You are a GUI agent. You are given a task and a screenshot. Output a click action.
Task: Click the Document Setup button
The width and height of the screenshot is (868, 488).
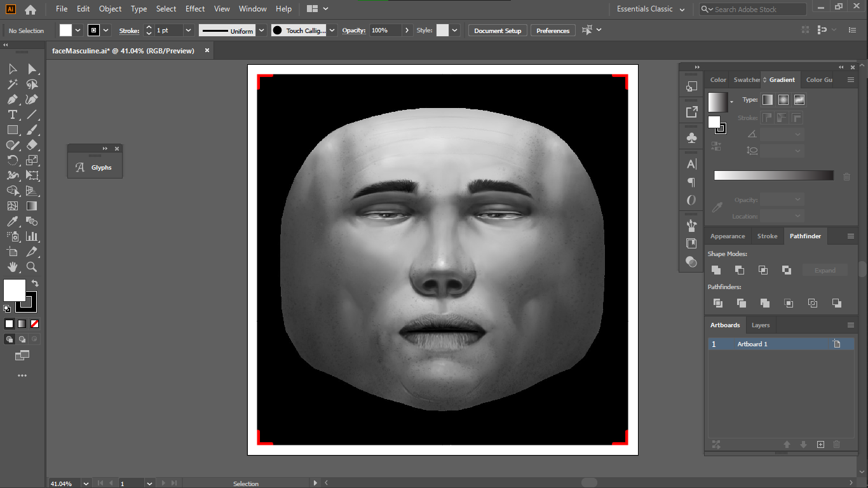(498, 30)
